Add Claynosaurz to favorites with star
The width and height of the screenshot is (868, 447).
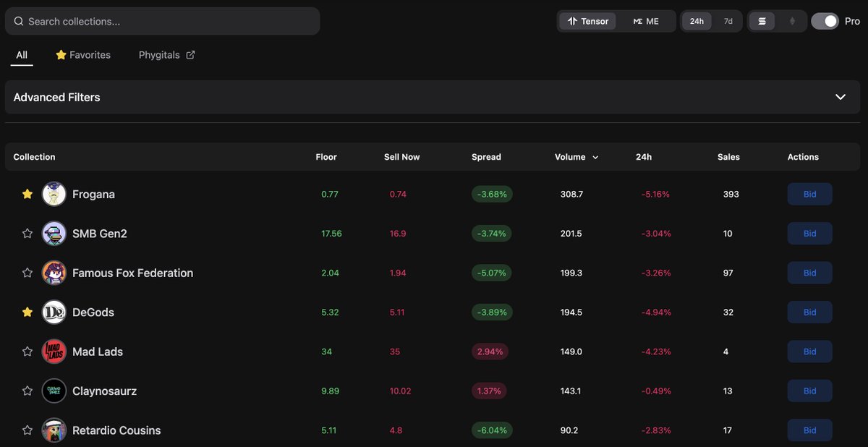[27, 391]
